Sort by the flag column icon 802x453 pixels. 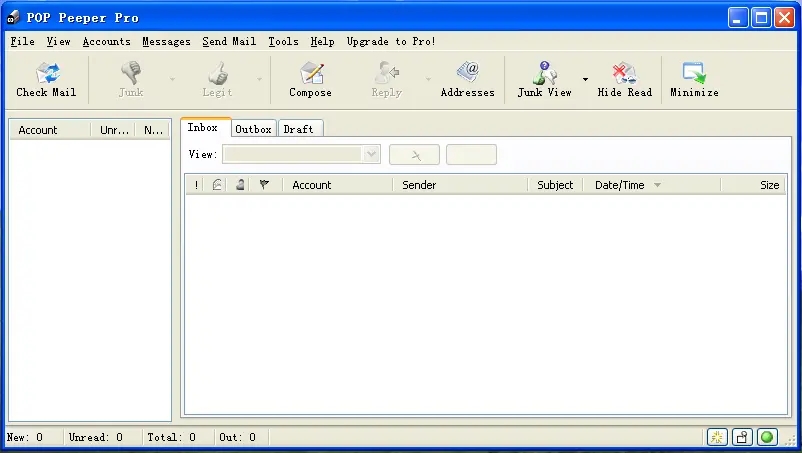264,185
